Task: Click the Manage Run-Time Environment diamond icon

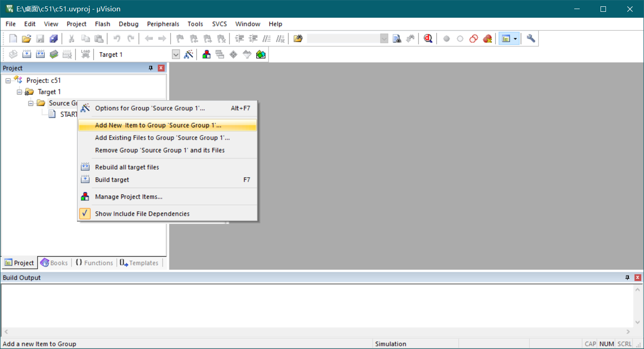Action: [233, 54]
